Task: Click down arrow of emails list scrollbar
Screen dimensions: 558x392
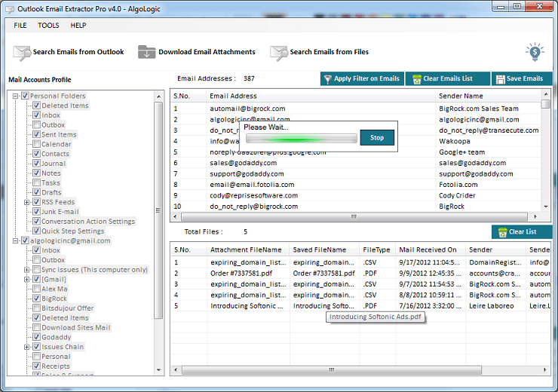Action: (x=545, y=207)
